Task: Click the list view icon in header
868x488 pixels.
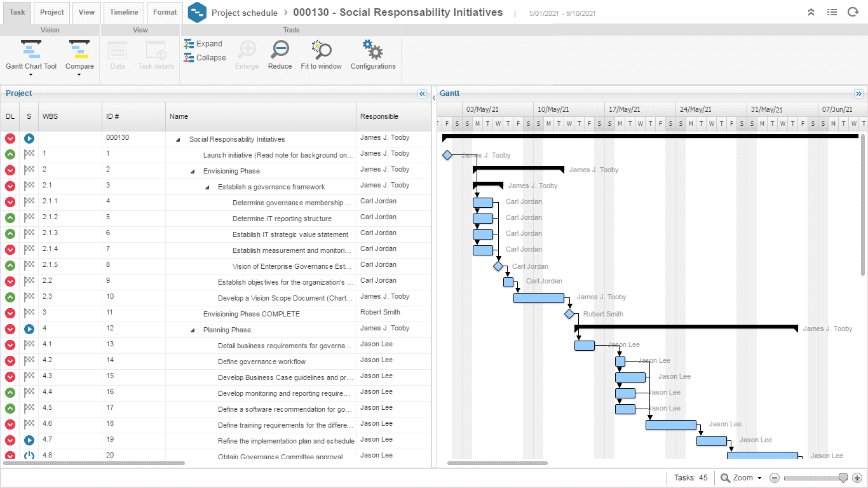Action: (x=832, y=12)
